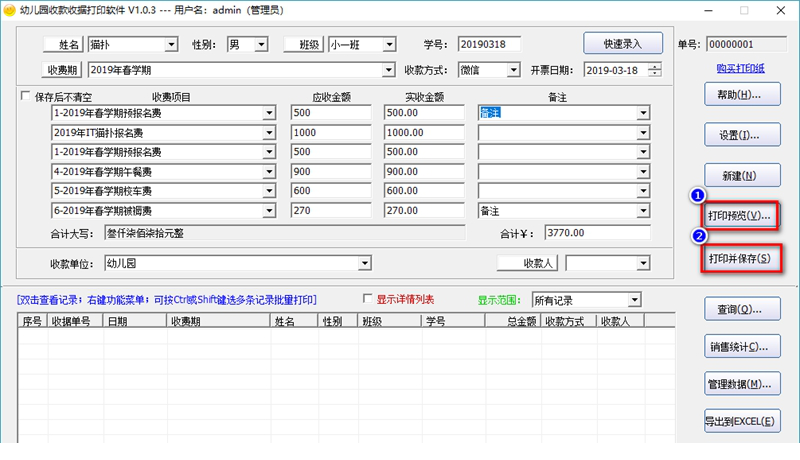The image size is (800, 460).
Task: Click the app icon in the title bar
Action: point(9,9)
